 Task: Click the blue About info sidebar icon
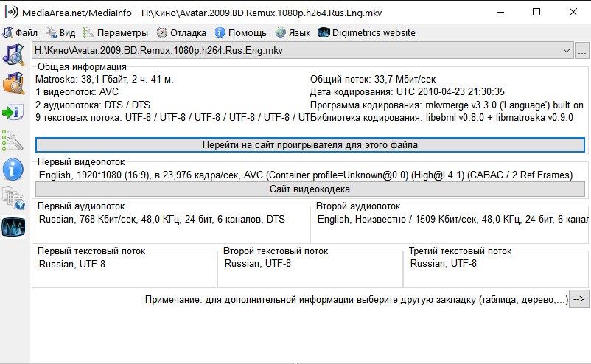(x=14, y=169)
